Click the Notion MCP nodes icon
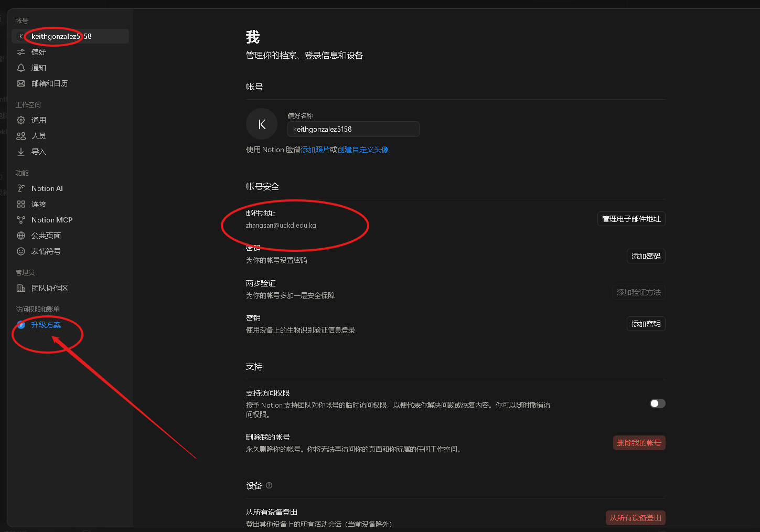 tap(21, 220)
